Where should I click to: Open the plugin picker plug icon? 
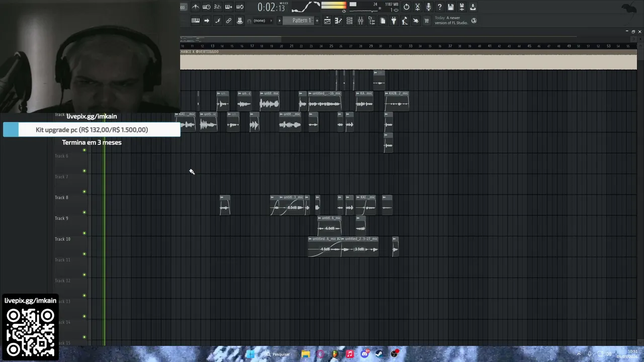click(x=393, y=21)
